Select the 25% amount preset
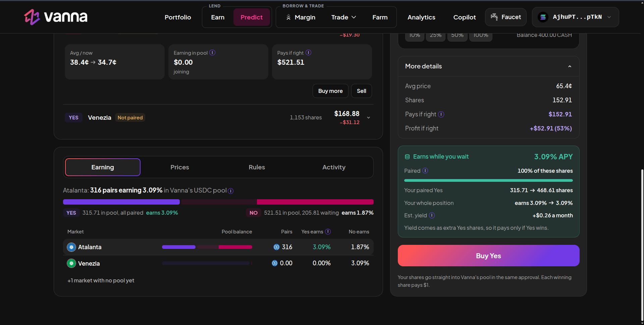Image resolution: width=644 pixels, height=325 pixels. click(436, 36)
